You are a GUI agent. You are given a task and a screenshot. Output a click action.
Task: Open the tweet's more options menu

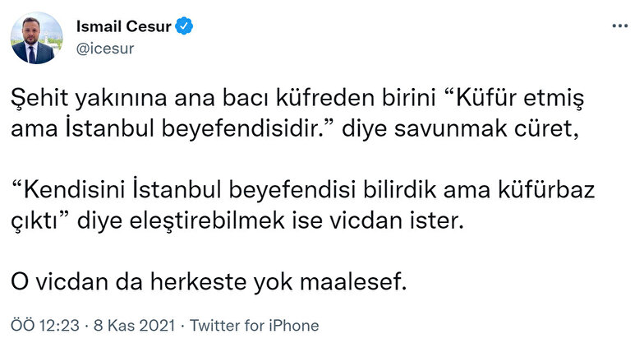point(620,27)
